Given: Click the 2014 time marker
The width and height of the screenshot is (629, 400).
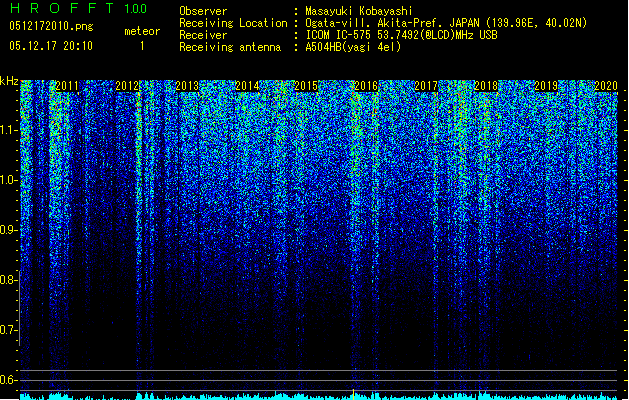Looking at the screenshot, I should (247, 86).
